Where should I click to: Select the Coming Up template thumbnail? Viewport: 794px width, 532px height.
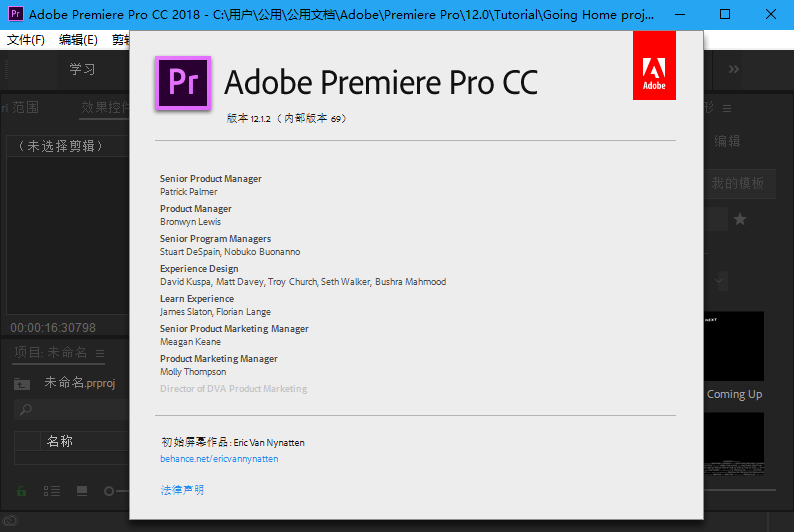point(734,346)
